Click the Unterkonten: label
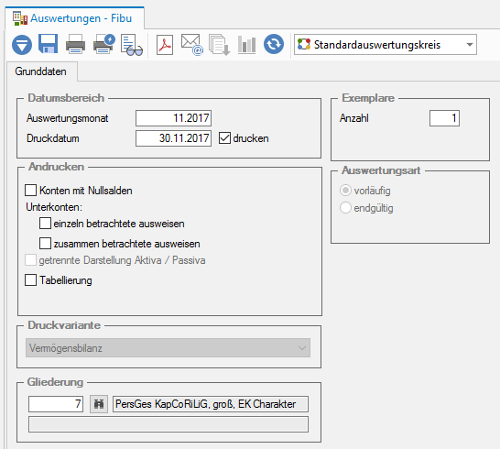This screenshot has height=449, width=500. click(54, 207)
